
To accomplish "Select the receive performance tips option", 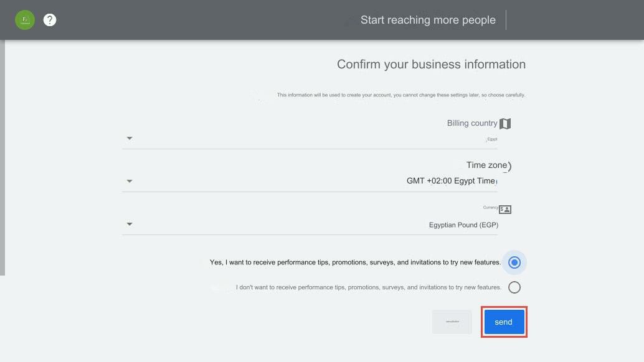I will 514,262.
